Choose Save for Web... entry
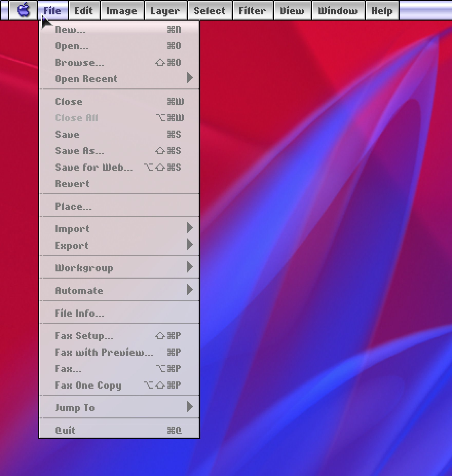 coord(119,167)
